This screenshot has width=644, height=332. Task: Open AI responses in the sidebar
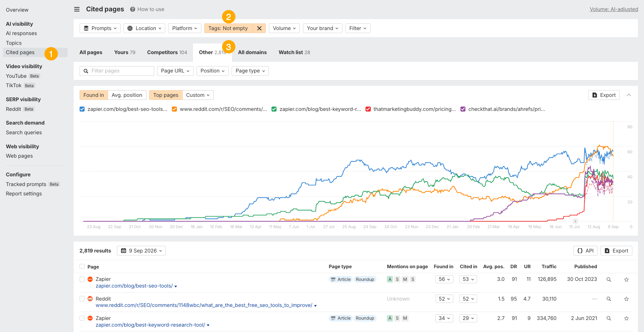coord(21,33)
